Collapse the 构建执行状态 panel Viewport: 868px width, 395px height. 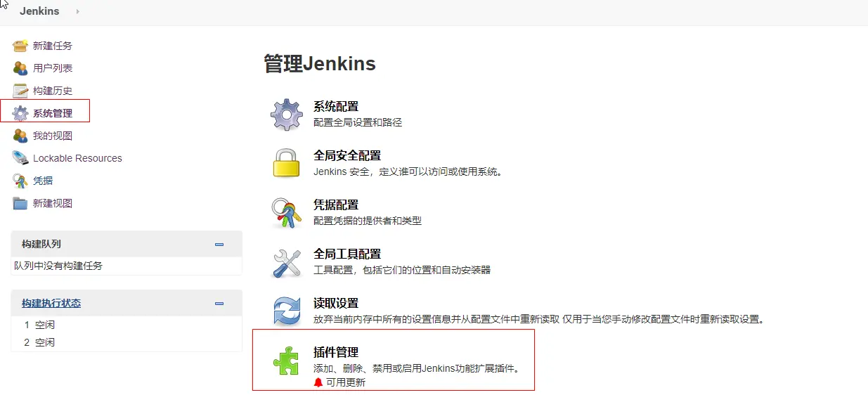coord(219,304)
